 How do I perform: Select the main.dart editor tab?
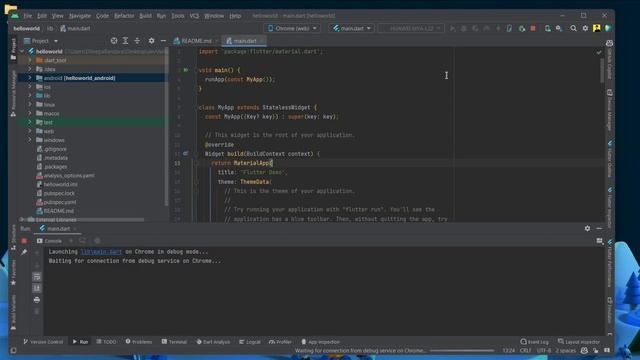pos(245,41)
